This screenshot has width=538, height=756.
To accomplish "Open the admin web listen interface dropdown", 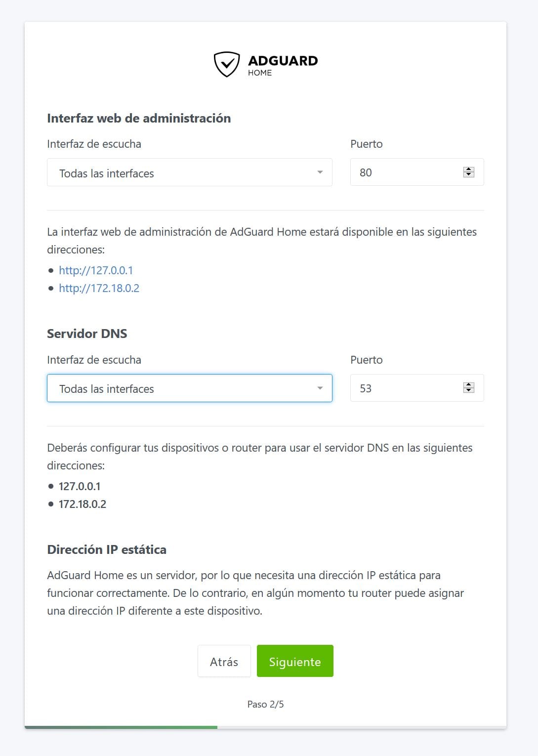I will [189, 172].
